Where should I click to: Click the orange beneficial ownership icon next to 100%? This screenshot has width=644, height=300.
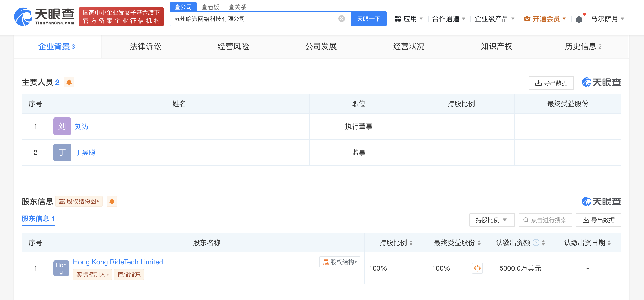coord(477,268)
